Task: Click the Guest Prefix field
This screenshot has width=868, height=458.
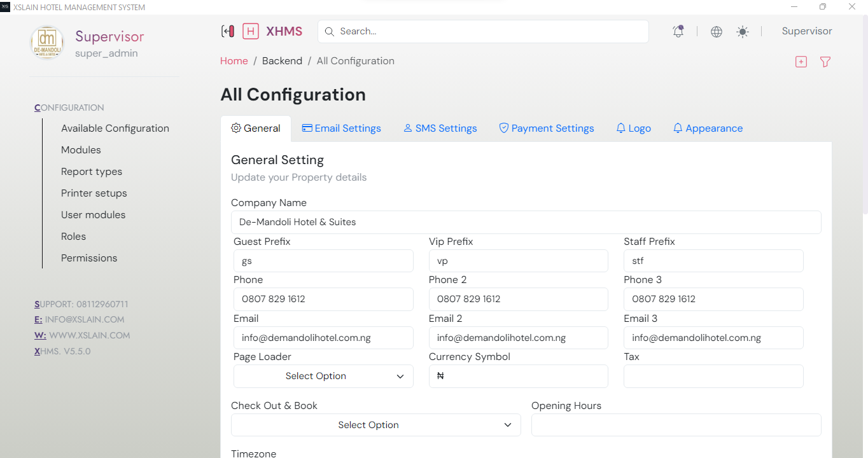Action: [x=323, y=261]
